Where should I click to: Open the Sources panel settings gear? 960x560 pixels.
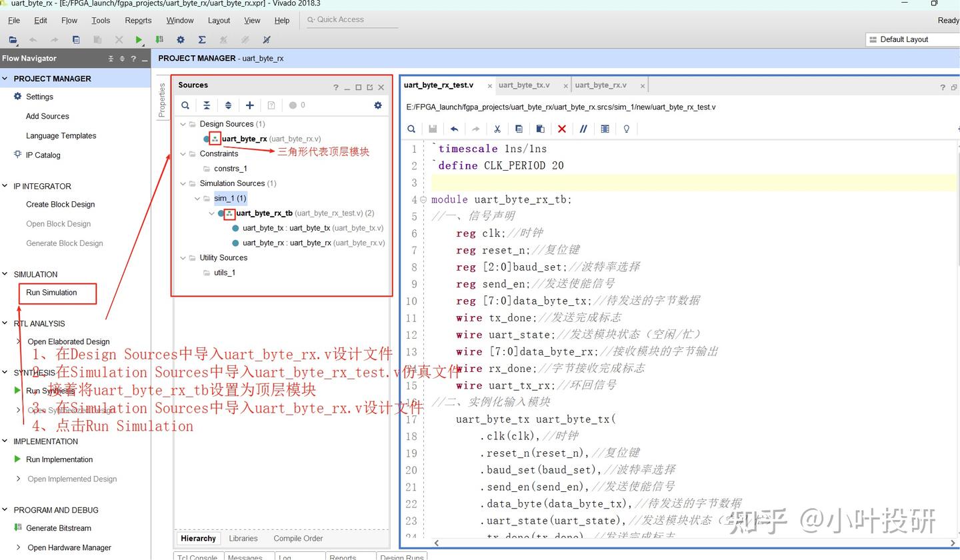(378, 105)
